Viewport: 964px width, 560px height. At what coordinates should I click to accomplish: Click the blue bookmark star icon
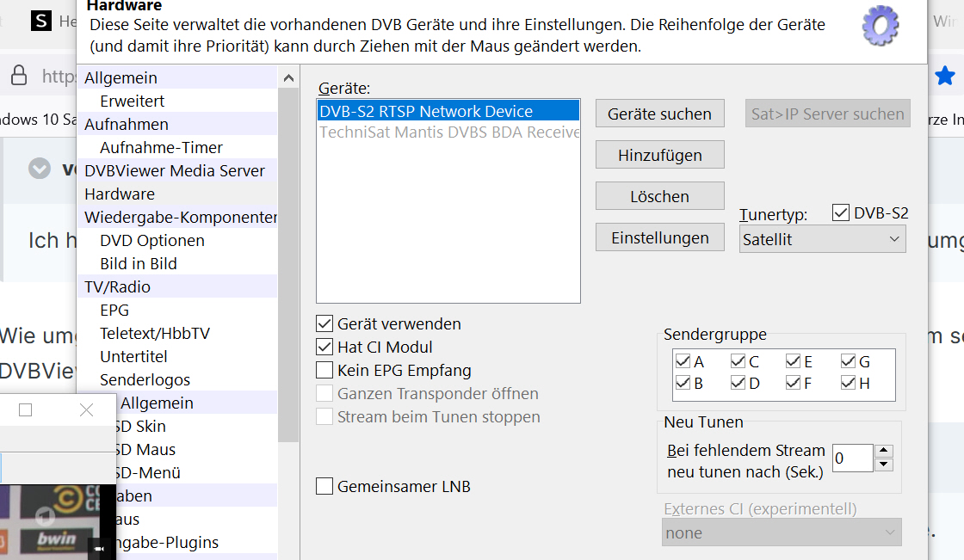pos(945,77)
